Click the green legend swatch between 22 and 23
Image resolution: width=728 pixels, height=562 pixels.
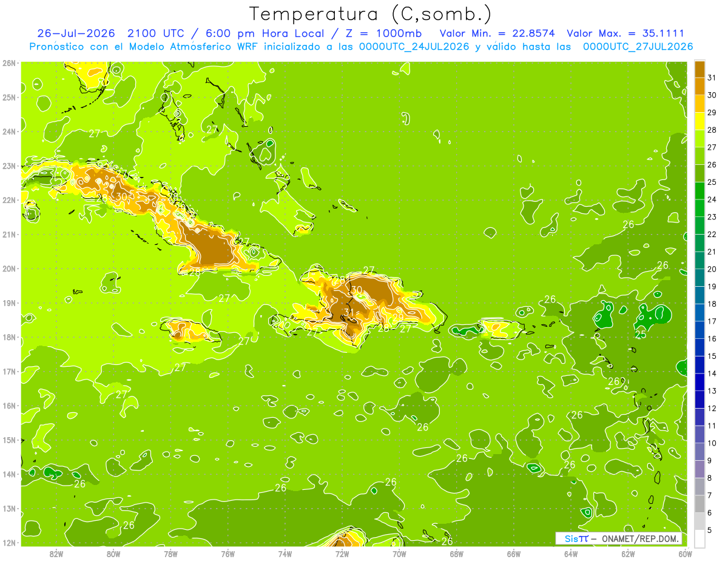(x=699, y=226)
